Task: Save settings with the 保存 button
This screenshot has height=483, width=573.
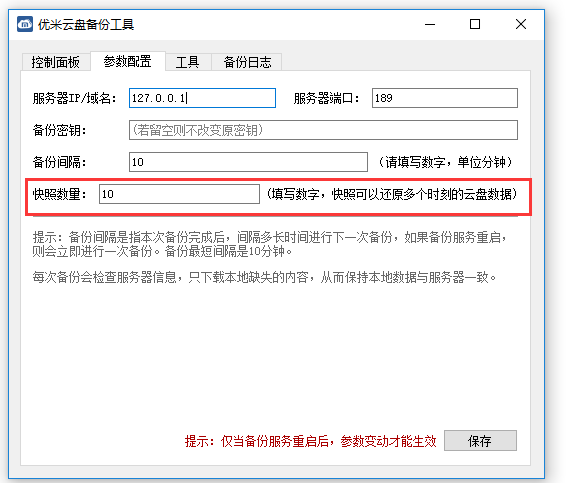Action: point(480,441)
